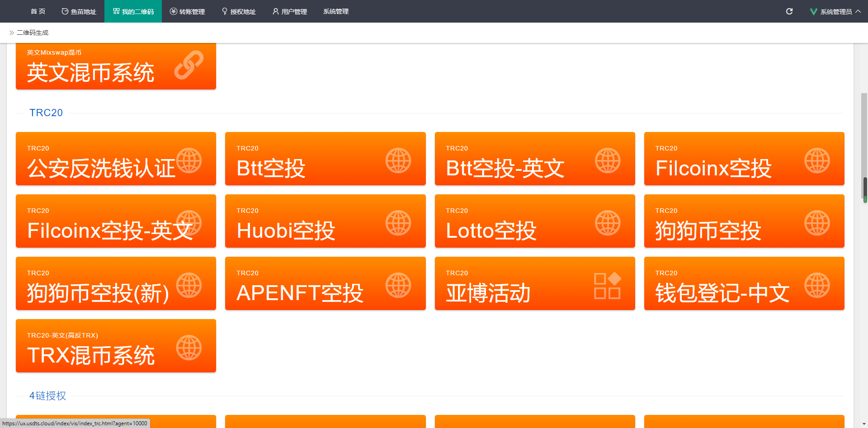This screenshot has height=428, width=868.
Task: Click the 英文Mixswap混币 subtitle text
Action: 54,52
